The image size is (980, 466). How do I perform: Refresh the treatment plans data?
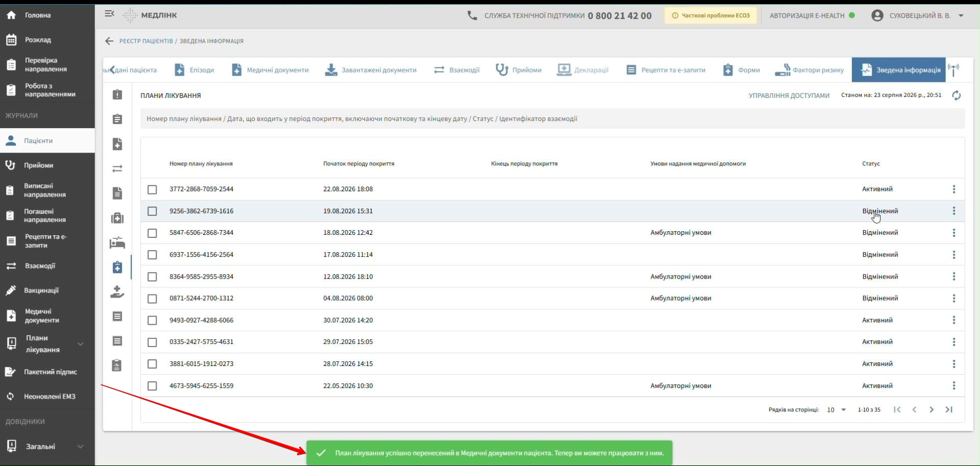coord(957,95)
